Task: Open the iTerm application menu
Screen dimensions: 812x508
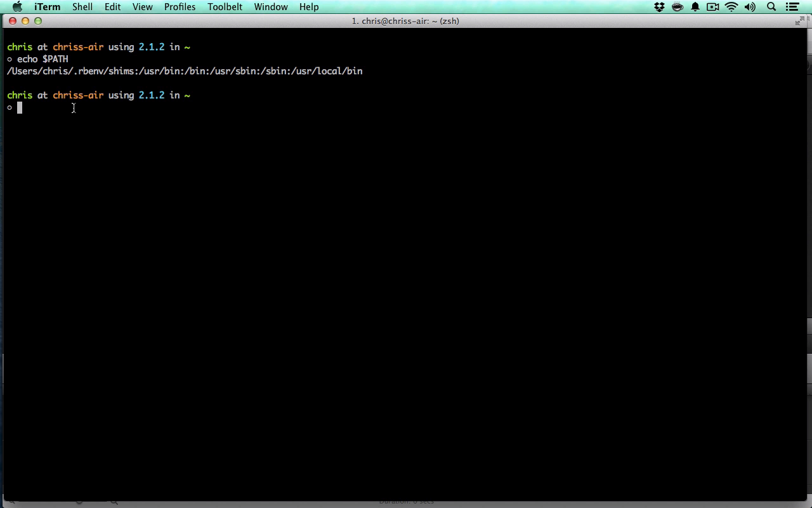Action: coord(48,7)
